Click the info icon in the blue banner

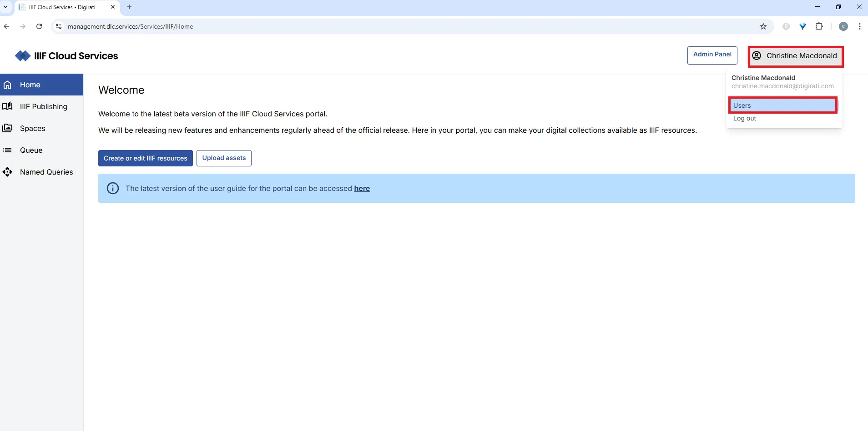(x=112, y=188)
